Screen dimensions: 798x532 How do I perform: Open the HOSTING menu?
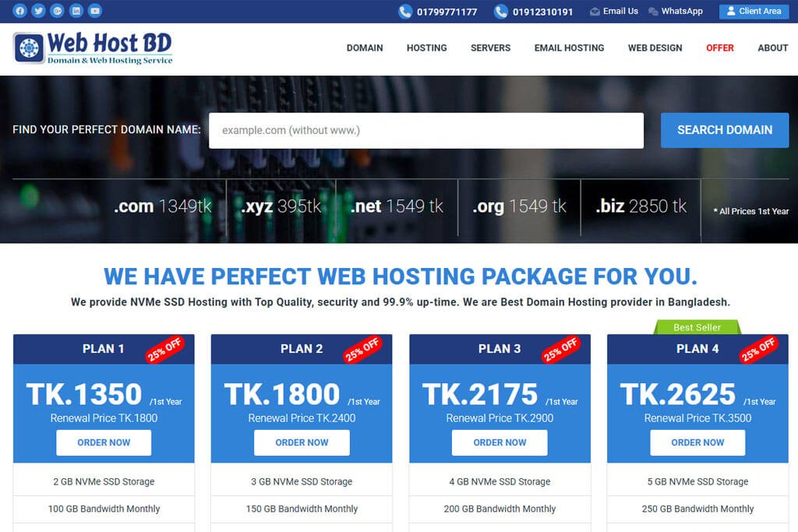click(x=426, y=48)
